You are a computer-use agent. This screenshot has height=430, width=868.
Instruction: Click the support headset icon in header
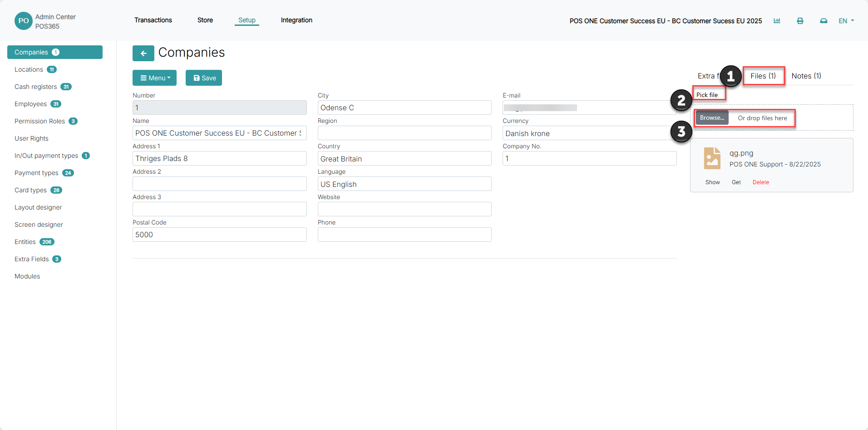point(824,21)
